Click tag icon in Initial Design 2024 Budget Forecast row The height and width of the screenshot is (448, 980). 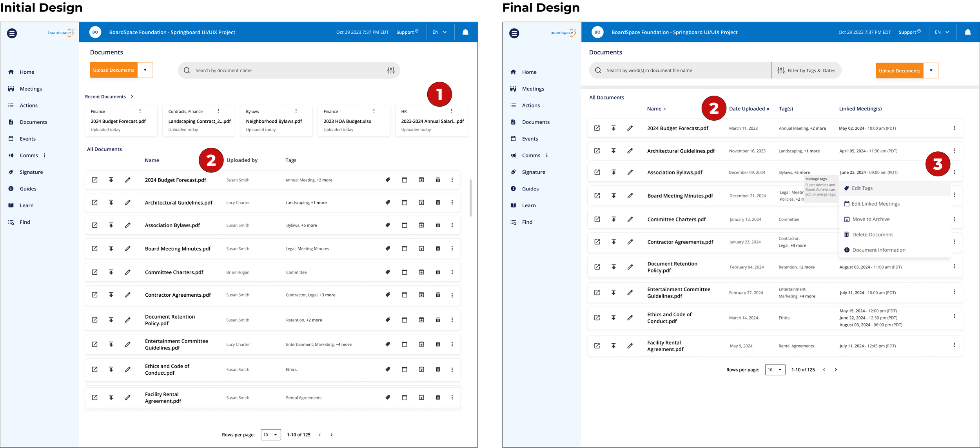(x=388, y=180)
